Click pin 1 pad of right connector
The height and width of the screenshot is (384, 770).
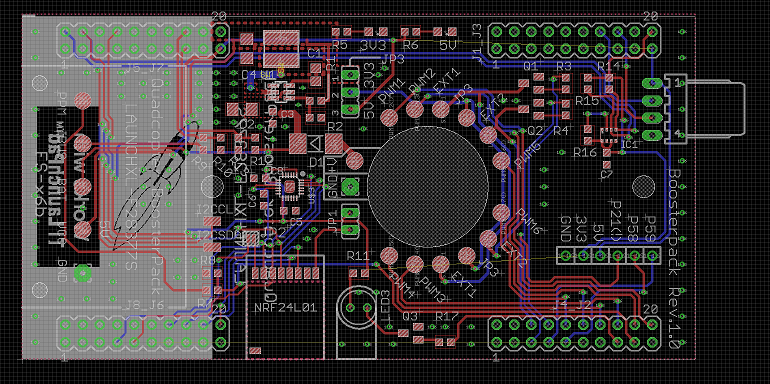652,82
